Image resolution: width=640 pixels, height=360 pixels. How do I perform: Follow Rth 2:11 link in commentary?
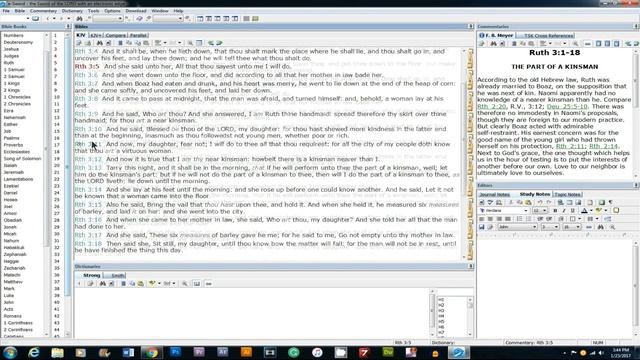click(x=571, y=146)
